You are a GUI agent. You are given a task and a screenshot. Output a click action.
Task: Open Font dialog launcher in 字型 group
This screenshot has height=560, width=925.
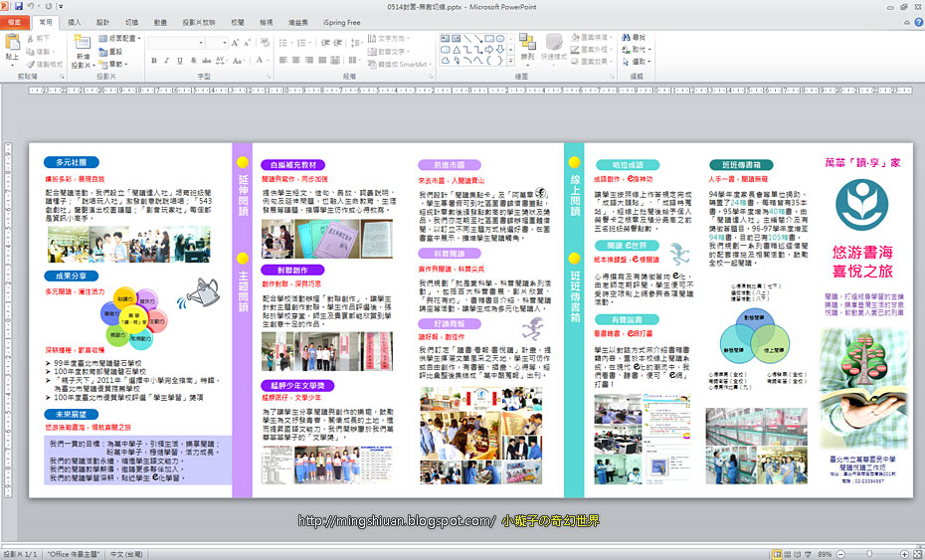click(269, 77)
